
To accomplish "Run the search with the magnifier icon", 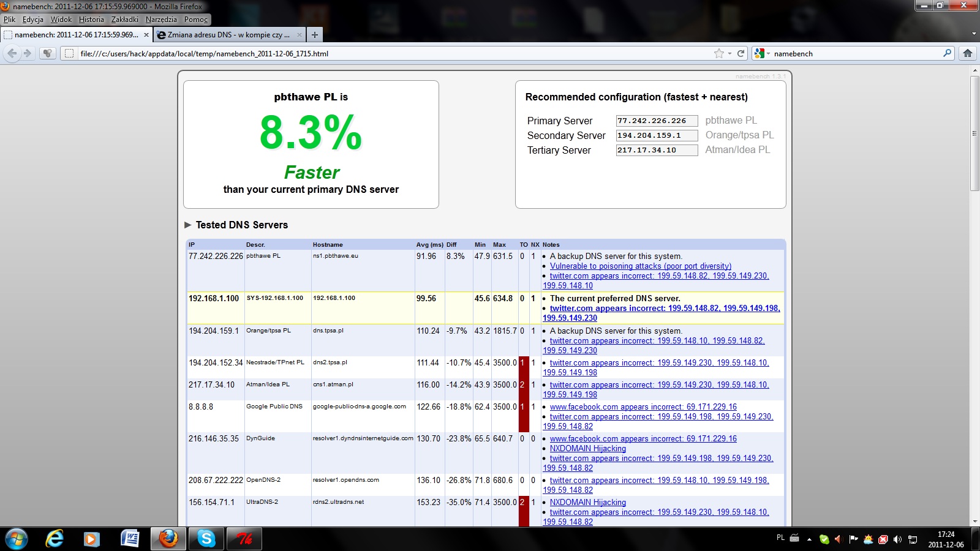I will pyautogui.click(x=947, y=53).
